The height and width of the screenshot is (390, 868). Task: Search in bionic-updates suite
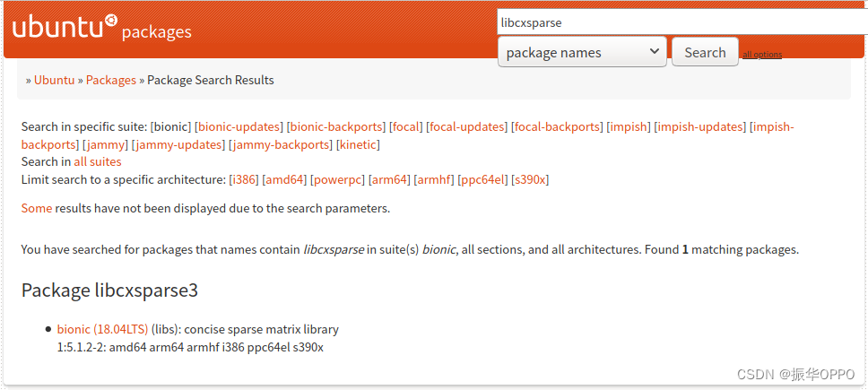tap(239, 126)
